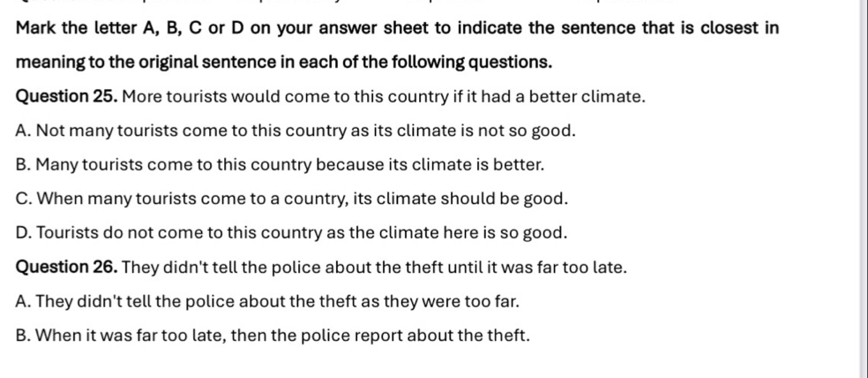The width and height of the screenshot is (868, 378).
Task: Click the word 'theft.' ending option B
Action: coord(508,336)
